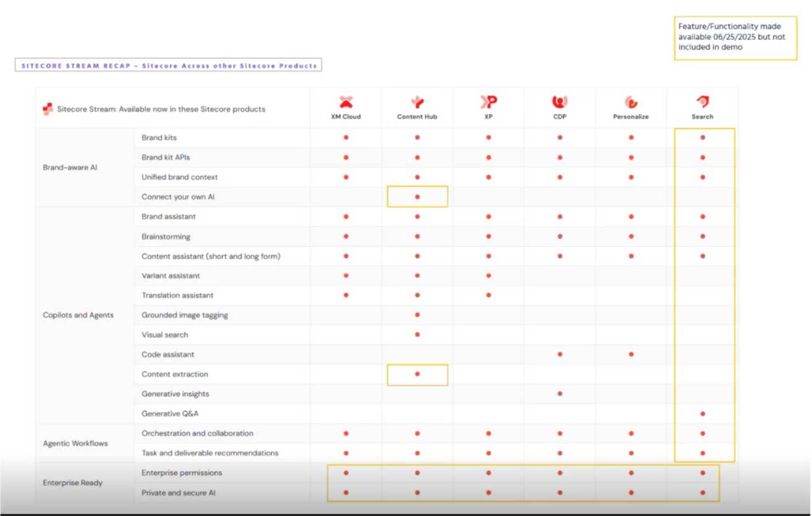The height and width of the screenshot is (516, 812).
Task: Click the 'Generative Q&A' row label
Action: (x=170, y=414)
